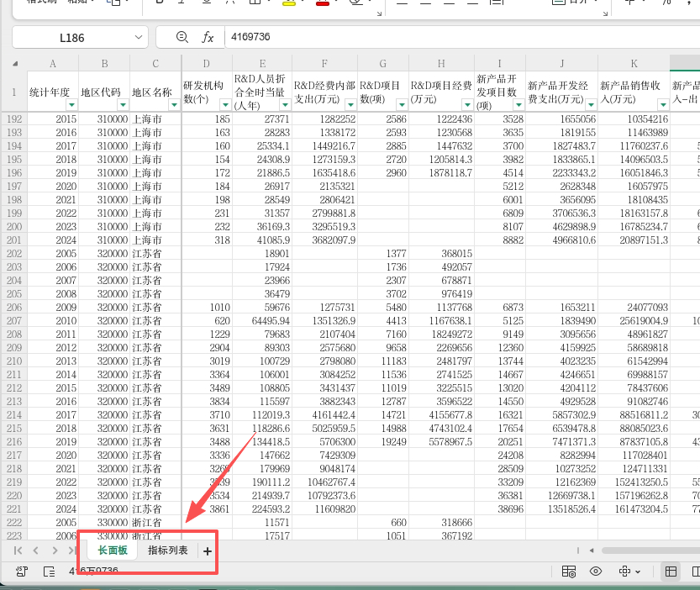Select column B header
The height and width of the screenshot is (590, 700).
(104, 63)
